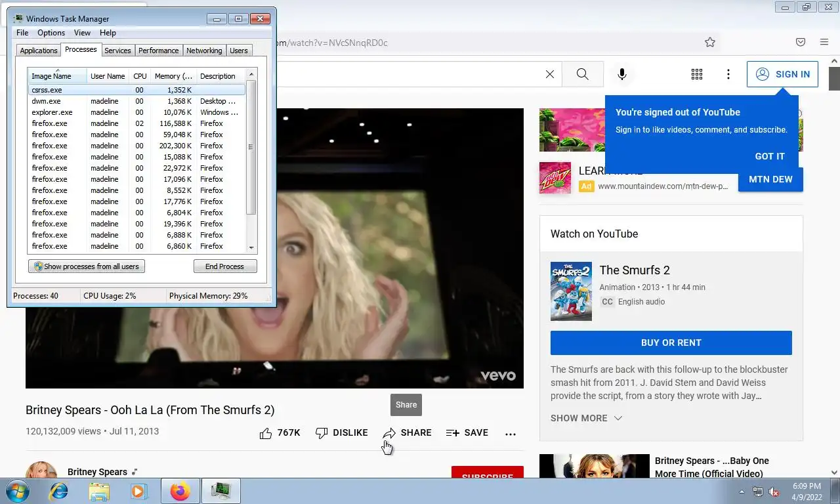Open Britney Spears channel name link
Image resolution: width=840 pixels, height=504 pixels.
pyautogui.click(x=97, y=472)
